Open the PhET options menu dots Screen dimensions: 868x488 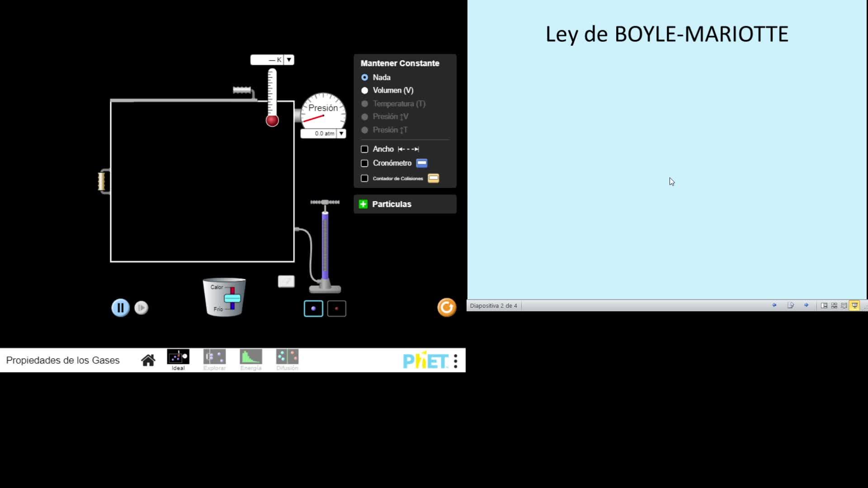[x=456, y=361]
